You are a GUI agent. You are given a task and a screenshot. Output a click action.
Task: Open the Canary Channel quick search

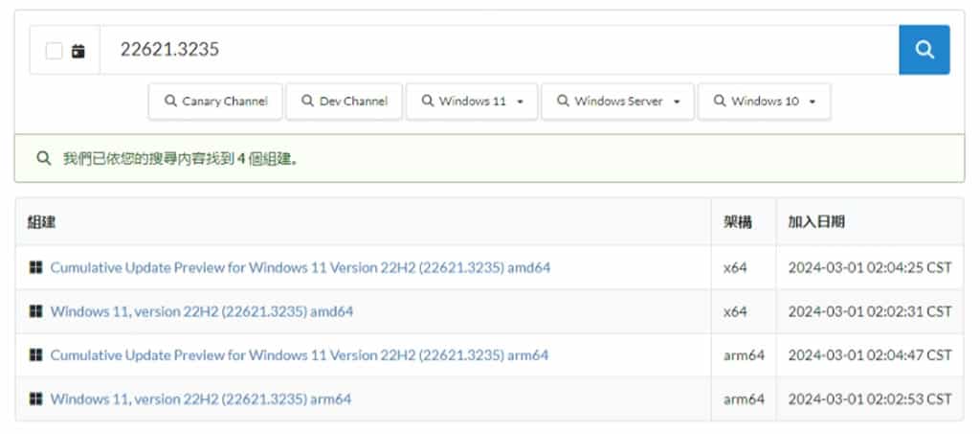click(x=215, y=102)
